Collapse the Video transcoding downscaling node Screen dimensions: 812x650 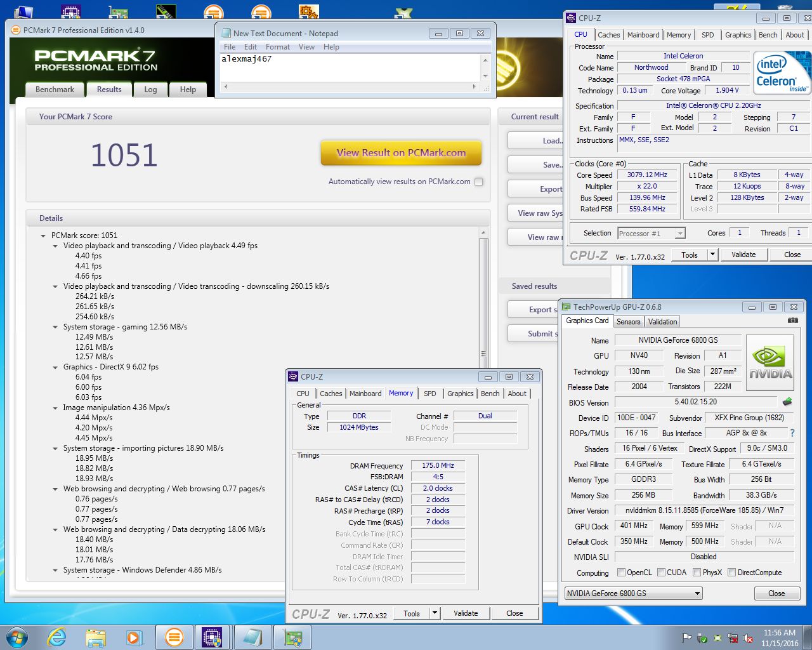pos(55,286)
